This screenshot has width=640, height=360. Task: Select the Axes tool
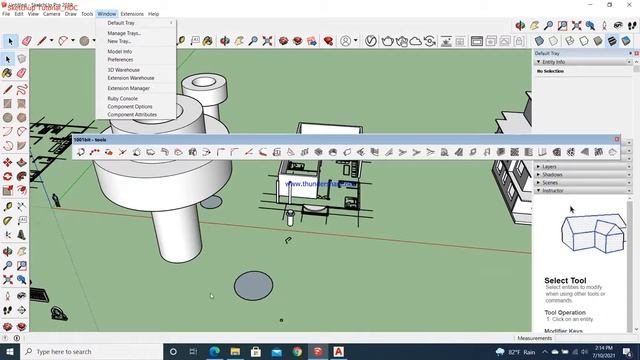(x=7, y=235)
